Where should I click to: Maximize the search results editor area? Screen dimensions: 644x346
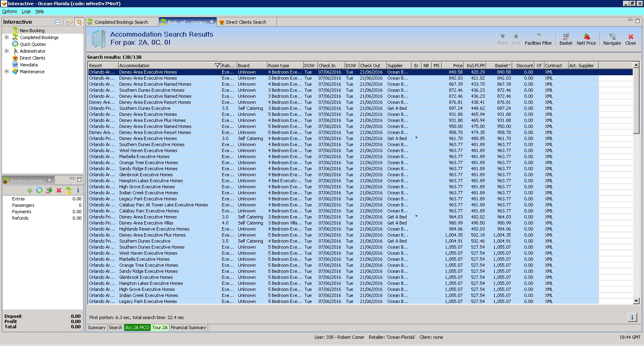638,21
